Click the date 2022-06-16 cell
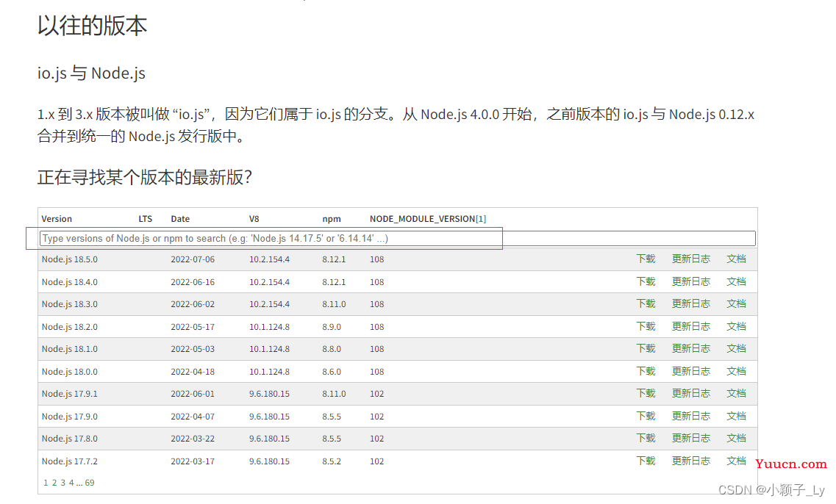Image resolution: width=836 pixels, height=504 pixels. click(x=193, y=282)
